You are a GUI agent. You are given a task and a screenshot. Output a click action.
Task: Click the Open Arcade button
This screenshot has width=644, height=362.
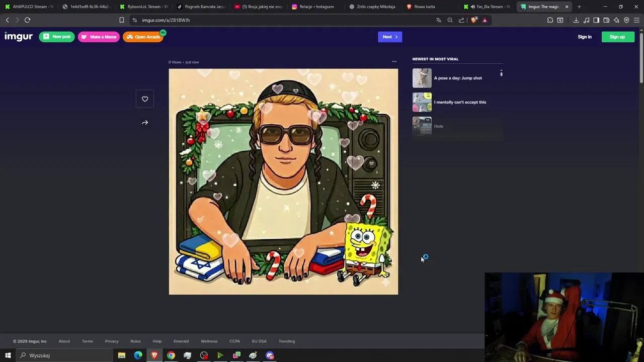143,37
